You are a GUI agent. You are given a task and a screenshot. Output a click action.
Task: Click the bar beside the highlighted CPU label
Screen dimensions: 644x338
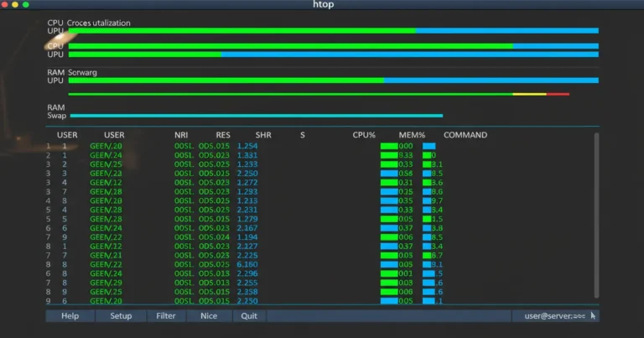pos(334,46)
